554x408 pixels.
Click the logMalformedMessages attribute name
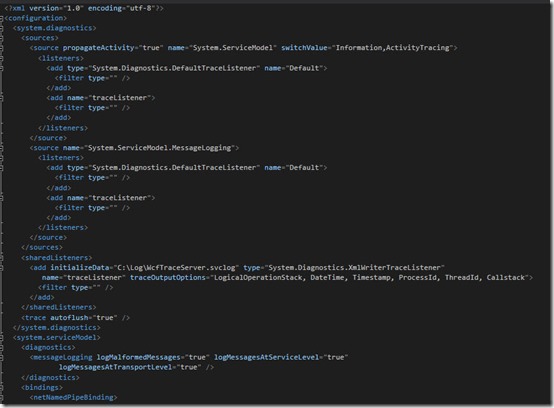coord(138,357)
